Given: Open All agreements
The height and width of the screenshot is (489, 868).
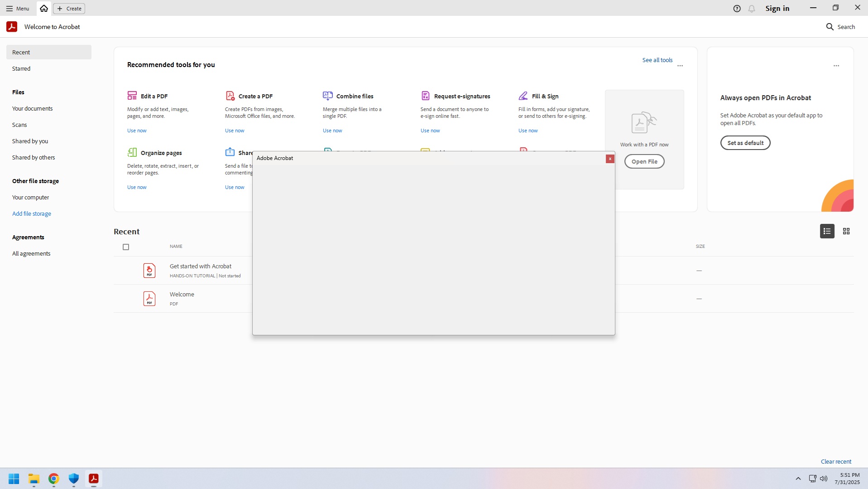Looking at the screenshot, I should tap(49, 253).
